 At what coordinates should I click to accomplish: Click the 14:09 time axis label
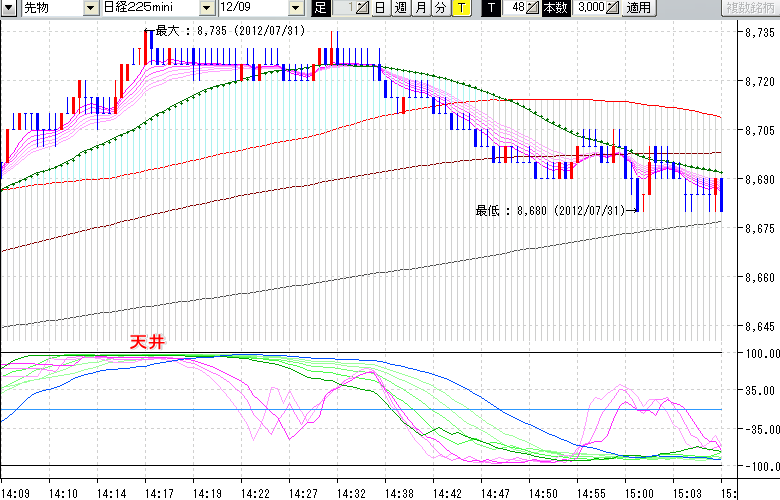point(15,494)
